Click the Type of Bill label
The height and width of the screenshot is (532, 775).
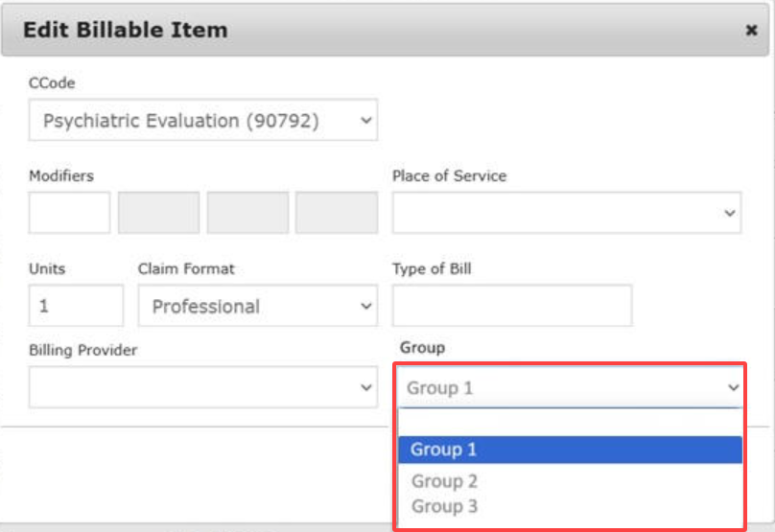click(432, 269)
